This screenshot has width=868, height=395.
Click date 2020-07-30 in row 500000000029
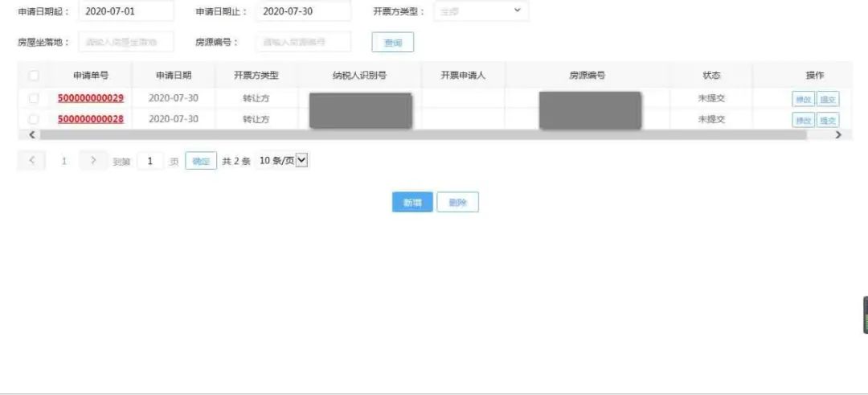pos(174,99)
